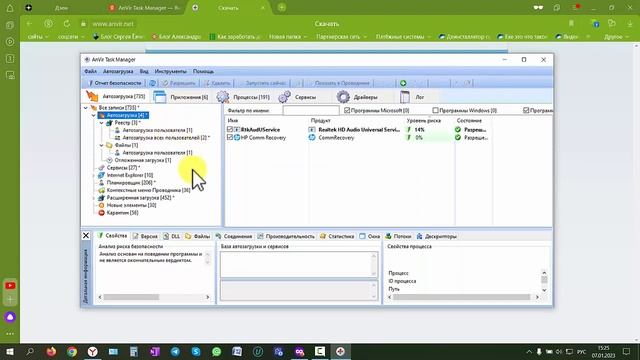Open the notification center icon in system tray
The height and width of the screenshot is (360, 640).
coord(627,351)
